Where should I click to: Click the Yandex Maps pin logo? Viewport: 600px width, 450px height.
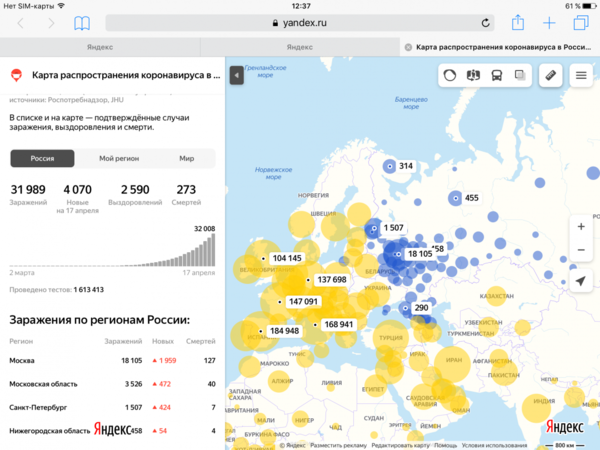click(x=16, y=75)
